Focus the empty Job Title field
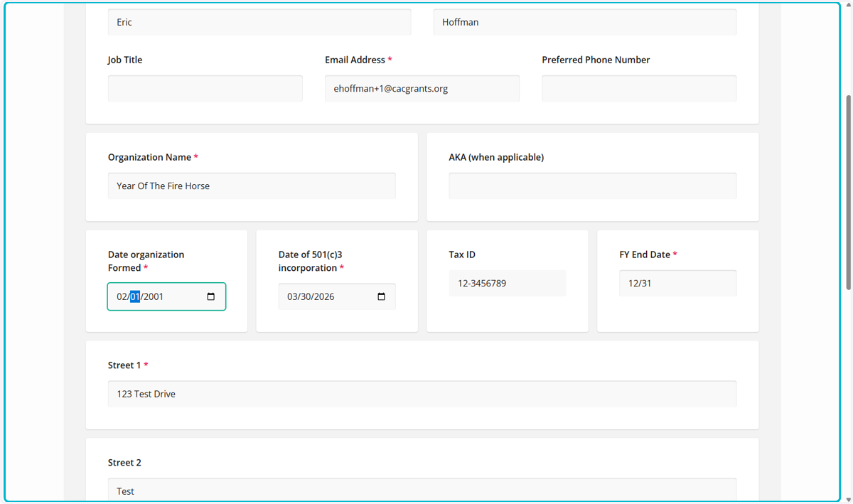Viewport: 853px width, 504px height. point(205,89)
